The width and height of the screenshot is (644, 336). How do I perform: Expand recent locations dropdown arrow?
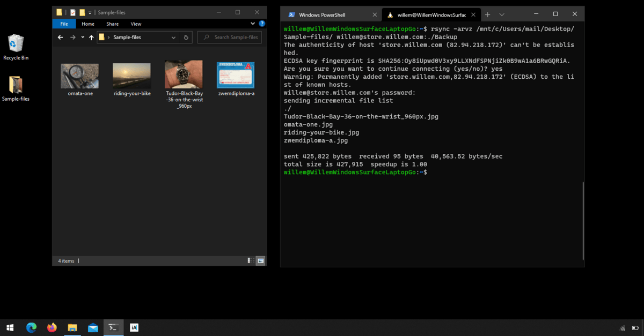click(82, 38)
